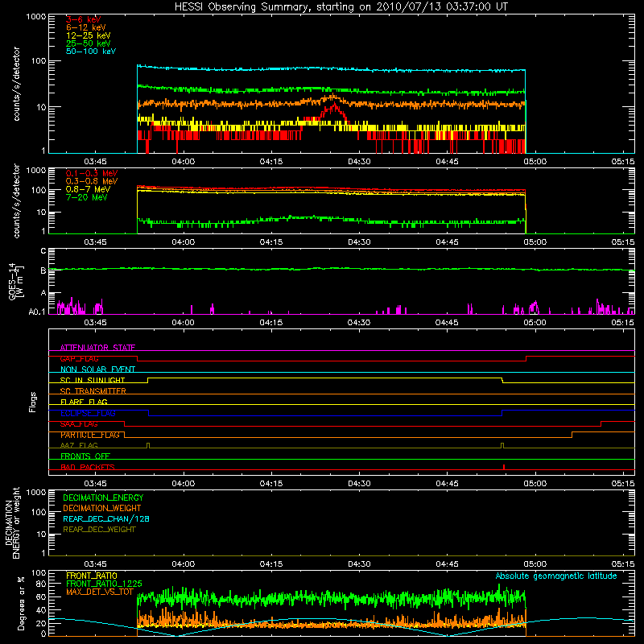Screen dimensions: 644x644
Task: Click the red BAD_PACKETS spike near 04:54
Action: [504, 467]
